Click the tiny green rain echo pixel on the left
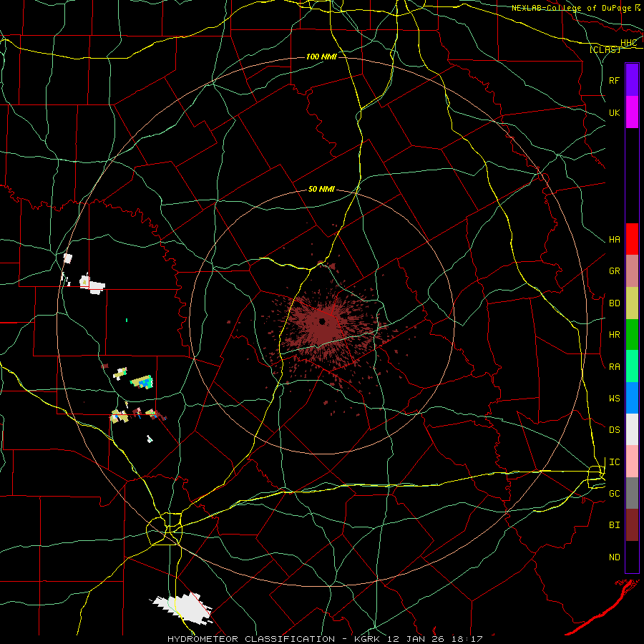The height and width of the screenshot is (644, 644). tap(127, 320)
